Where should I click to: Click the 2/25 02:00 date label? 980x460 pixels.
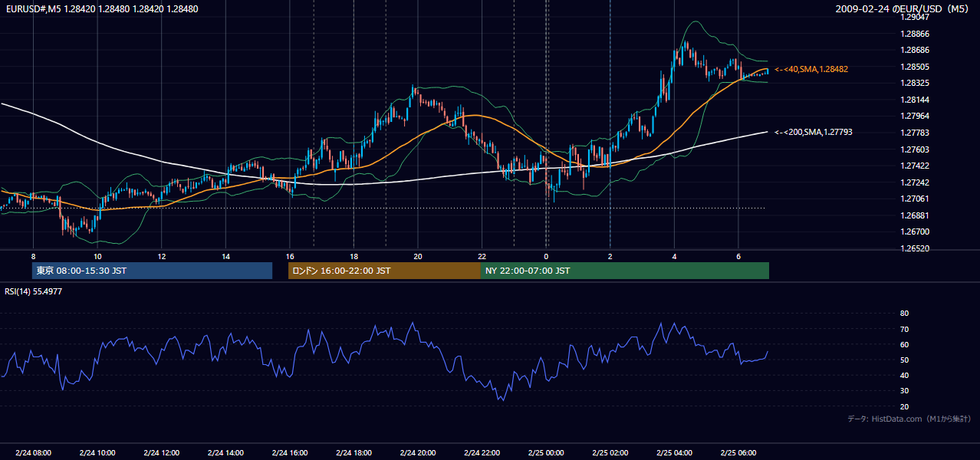click(x=610, y=452)
